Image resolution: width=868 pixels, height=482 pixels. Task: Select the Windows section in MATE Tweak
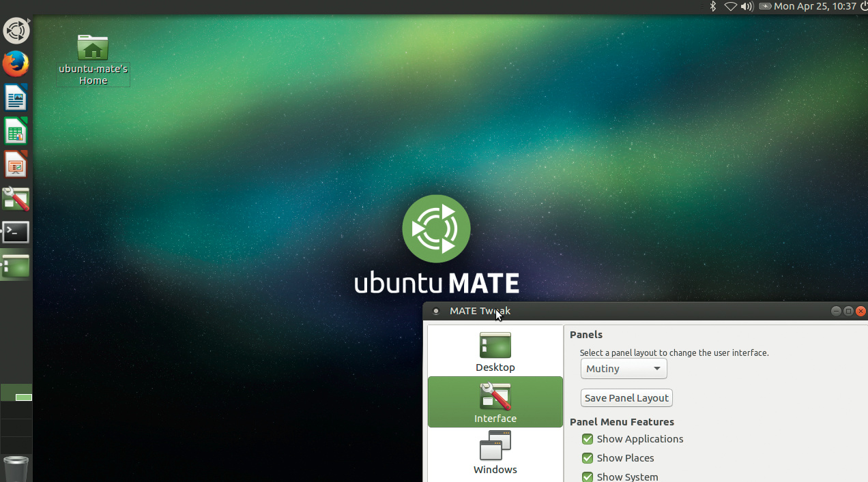tap(495, 453)
